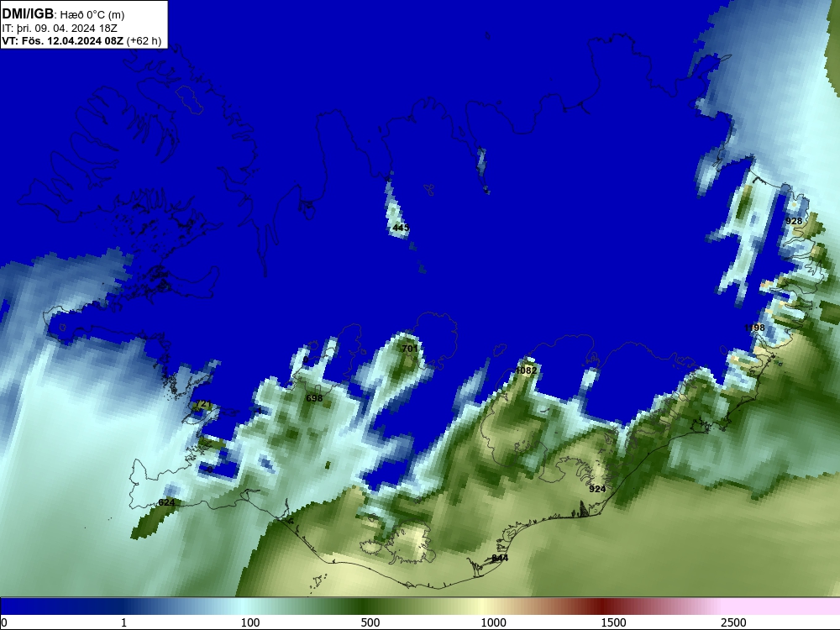
Task: Select the color scale tick label 1000
Action: point(493,622)
